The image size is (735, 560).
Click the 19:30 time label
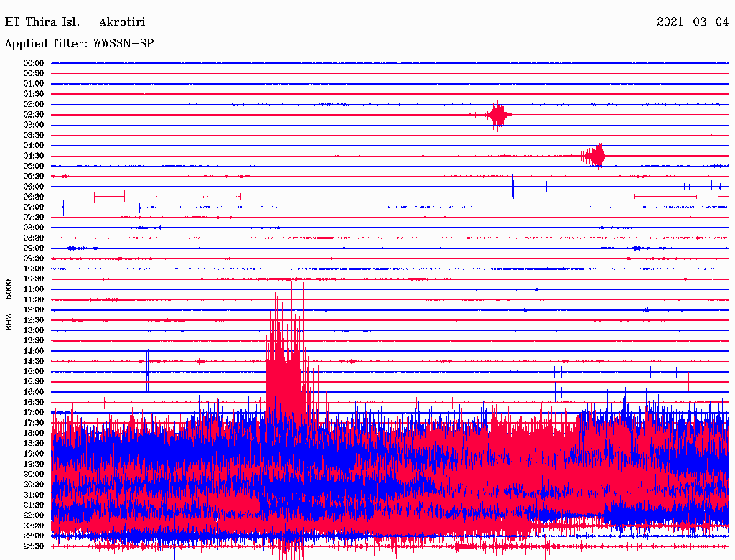(34, 465)
